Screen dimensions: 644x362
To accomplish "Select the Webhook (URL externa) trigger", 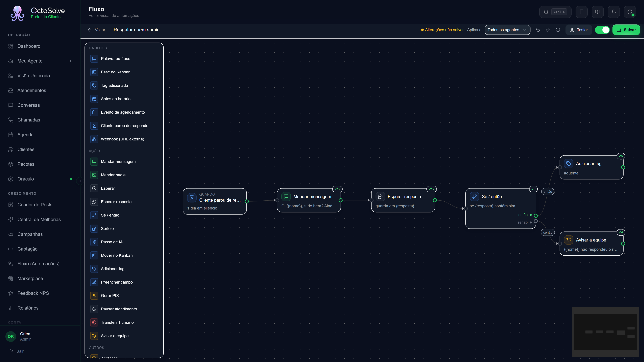I will click(x=124, y=139).
